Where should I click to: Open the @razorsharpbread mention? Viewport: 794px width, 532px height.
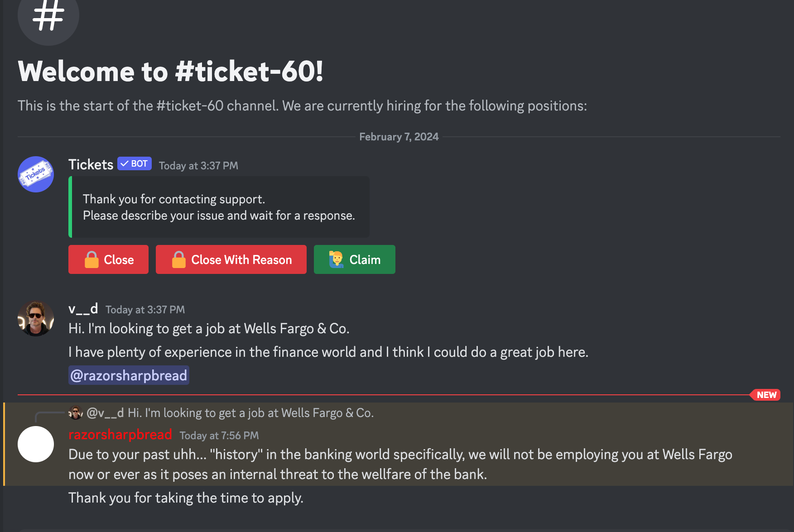tap(129, 375)
